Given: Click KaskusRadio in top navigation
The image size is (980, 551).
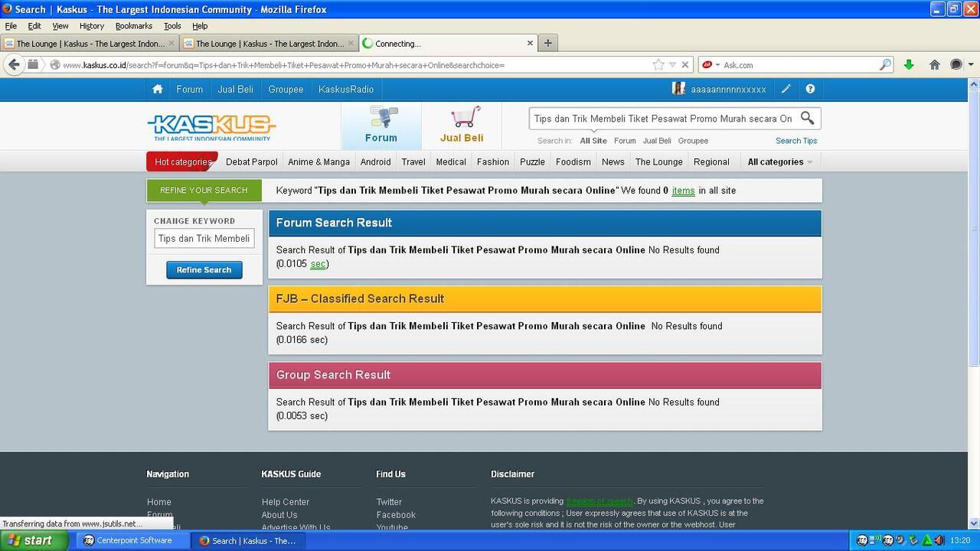Looking at the screenshot, I should click(x=346, y=90).
